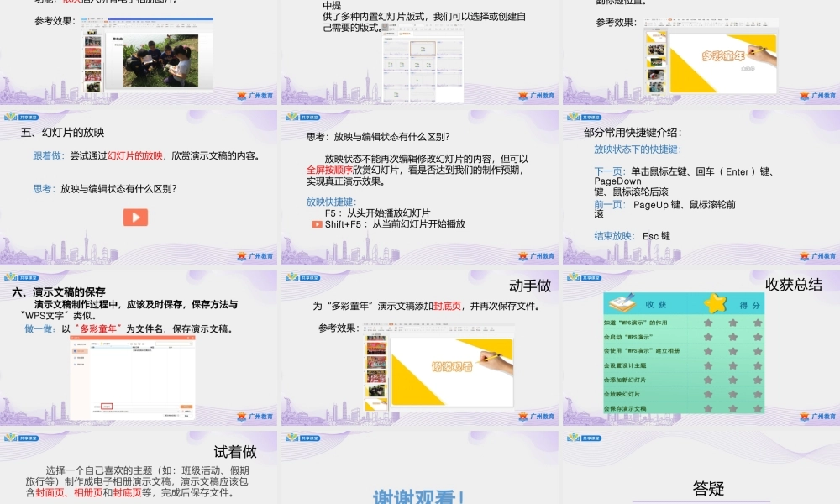This screenshot has width=840, height=504.
Task: Click the orange play button on slide 五、幻灯片的放映
Action: click(135, 217)
